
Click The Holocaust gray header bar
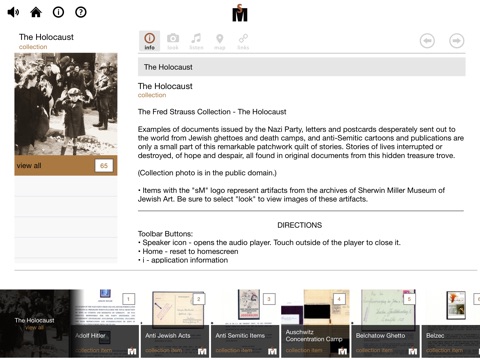302,67
